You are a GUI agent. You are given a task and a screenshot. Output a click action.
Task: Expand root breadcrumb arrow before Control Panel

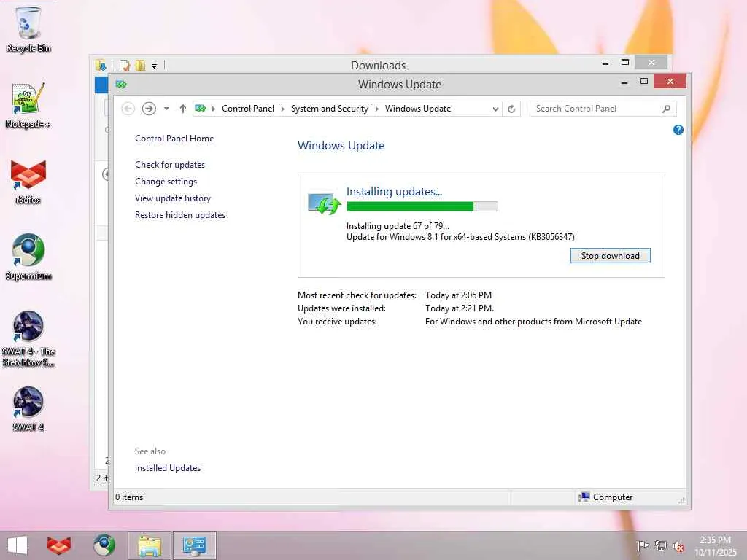214,109
